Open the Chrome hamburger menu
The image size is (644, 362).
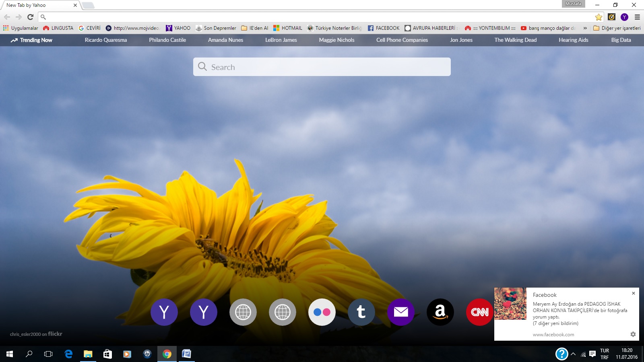point(637,17)
